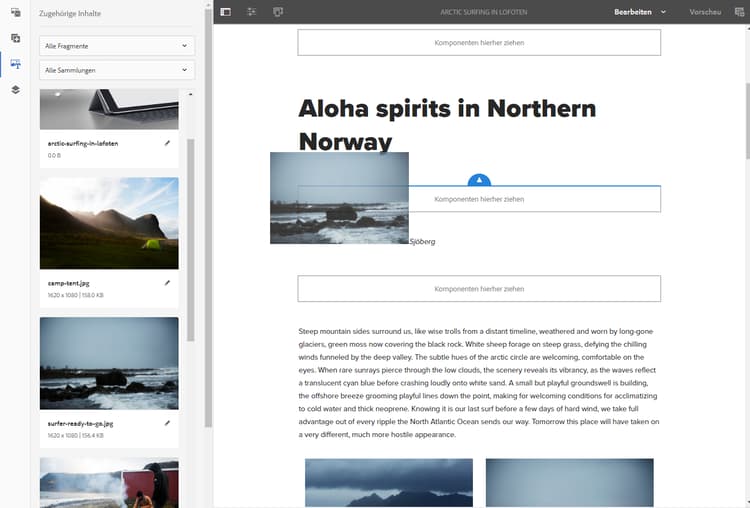This screenshot has height=508, width=750.
Task: Click the asset list scroll-up arrow
Action: tap(190, 94)
